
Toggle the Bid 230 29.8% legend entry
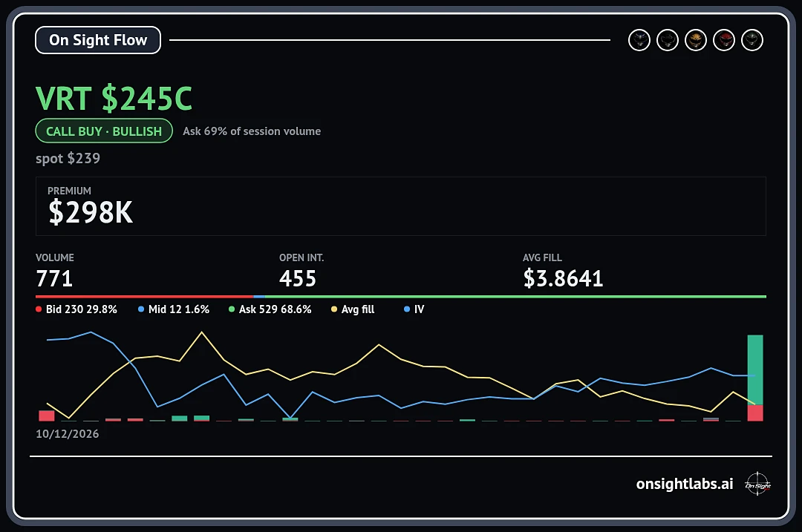(76, 309)
